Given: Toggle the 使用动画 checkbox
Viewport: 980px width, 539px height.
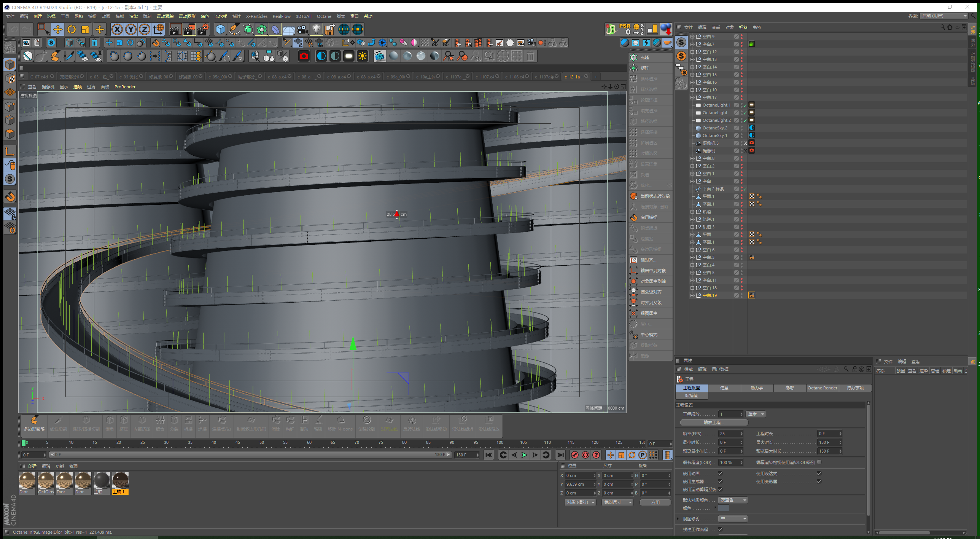Looking at the screenshot, I should 720,473.
